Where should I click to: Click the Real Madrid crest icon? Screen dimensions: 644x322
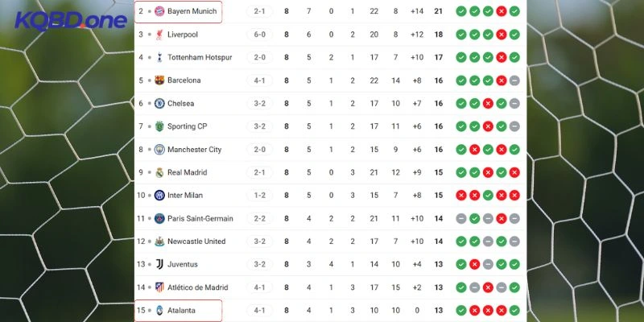point(159,172)
